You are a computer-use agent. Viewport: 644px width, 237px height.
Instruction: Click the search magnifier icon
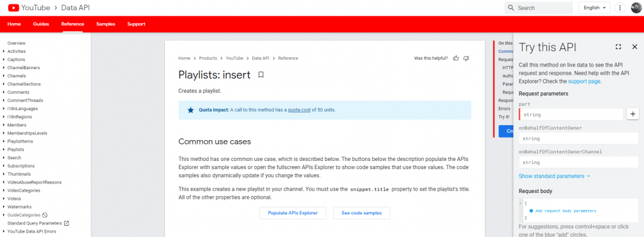coord(511,8)
